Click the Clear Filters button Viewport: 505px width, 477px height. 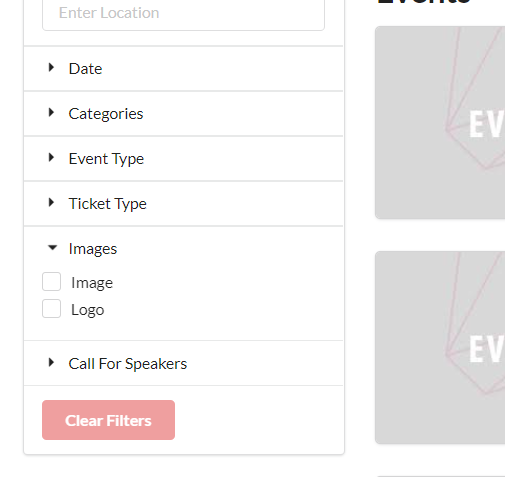click(x=108, y=420)
